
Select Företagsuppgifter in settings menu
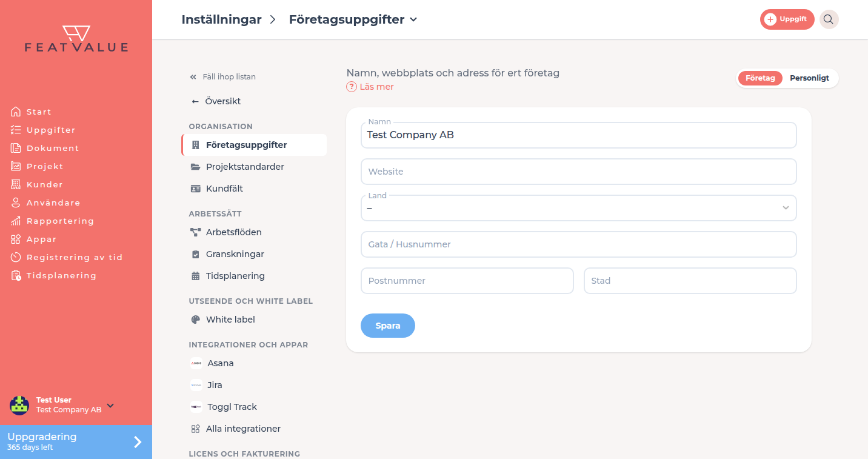[254, 145]
